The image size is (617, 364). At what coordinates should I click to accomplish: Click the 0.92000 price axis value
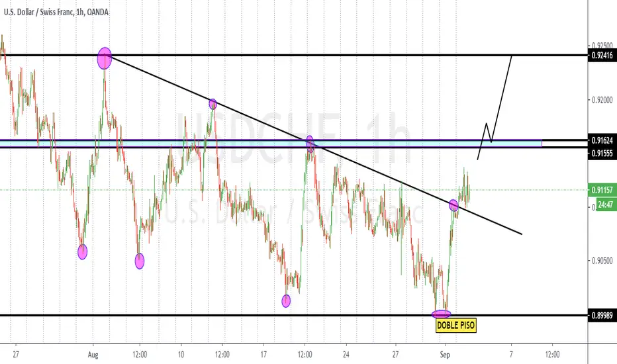tap(602, 100)
